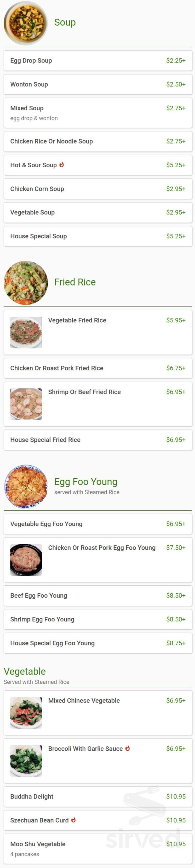Select the Egg Drop Soup menu item
This screenshot has height=868, width=195.
coord(98,61)
